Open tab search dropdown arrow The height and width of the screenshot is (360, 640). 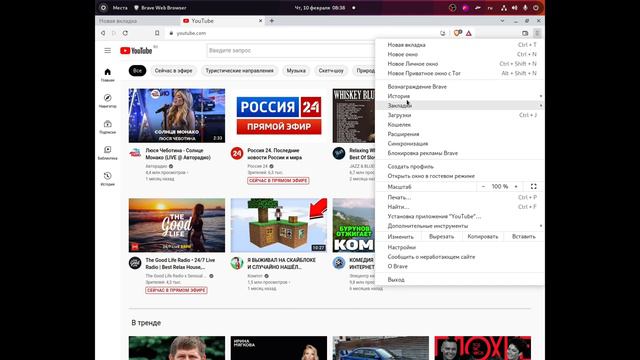click(502, 21)
